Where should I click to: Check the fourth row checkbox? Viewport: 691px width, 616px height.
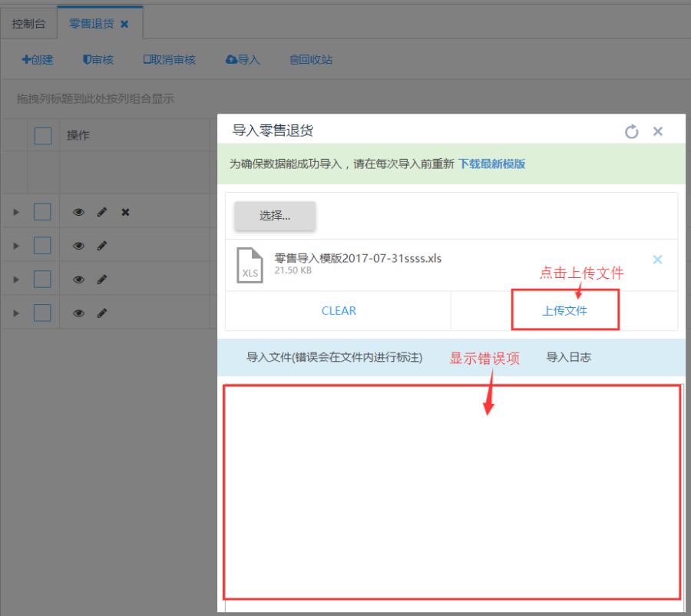pos(43,313)
